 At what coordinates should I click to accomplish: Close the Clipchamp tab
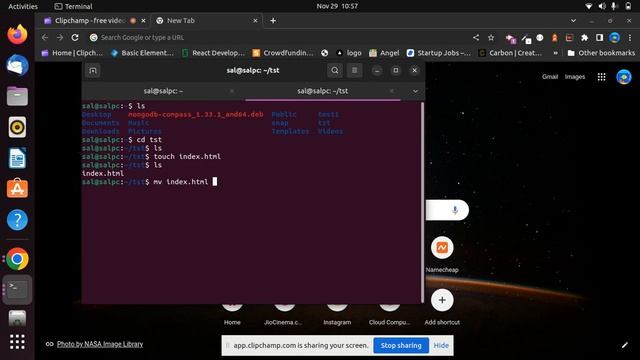(x=143, y=20)
